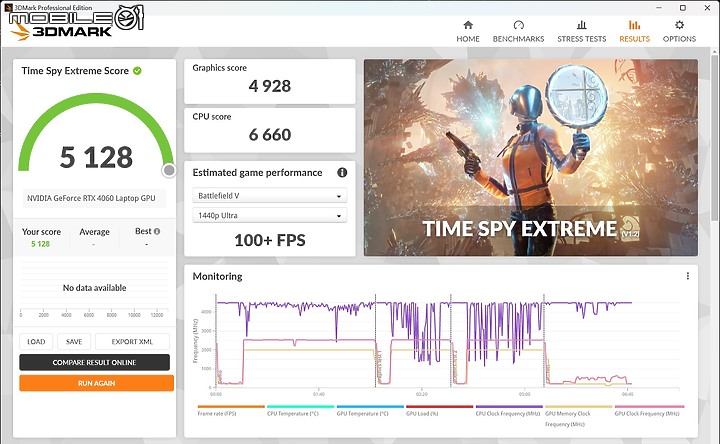Click the Time Spy Extreme banner image
720x444 pixels.
pyautogui.click(x=531, y=157)
